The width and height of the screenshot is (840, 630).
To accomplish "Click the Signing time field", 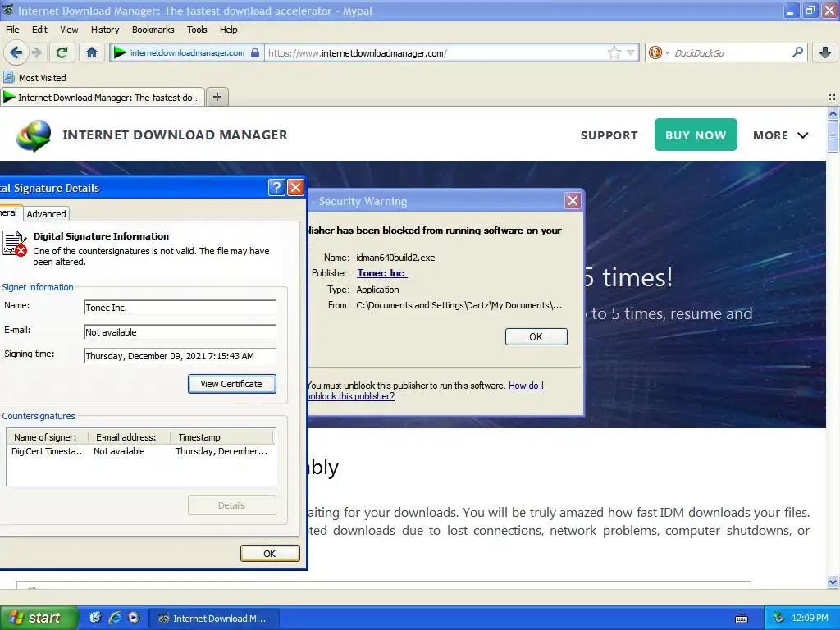I will pyautogui.click(x=180, y=356).
